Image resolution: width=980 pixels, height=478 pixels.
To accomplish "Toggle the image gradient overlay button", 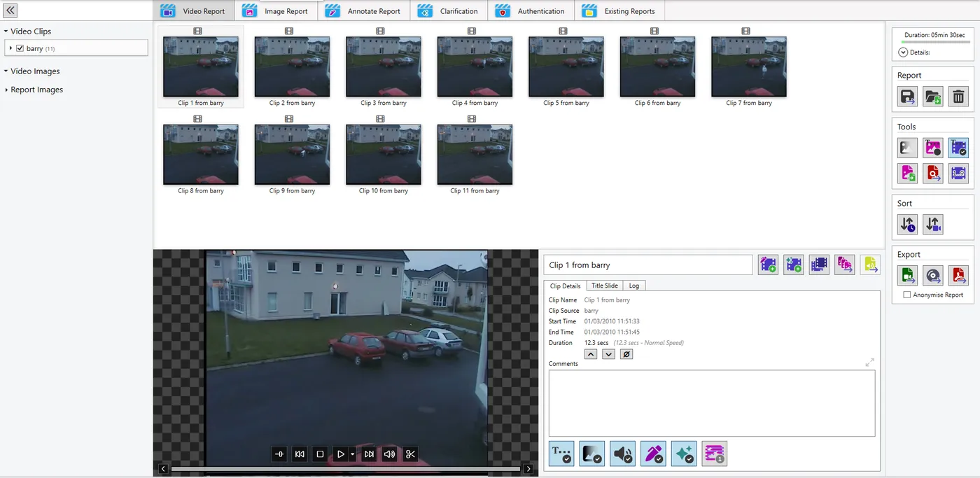I will [592, 454].
